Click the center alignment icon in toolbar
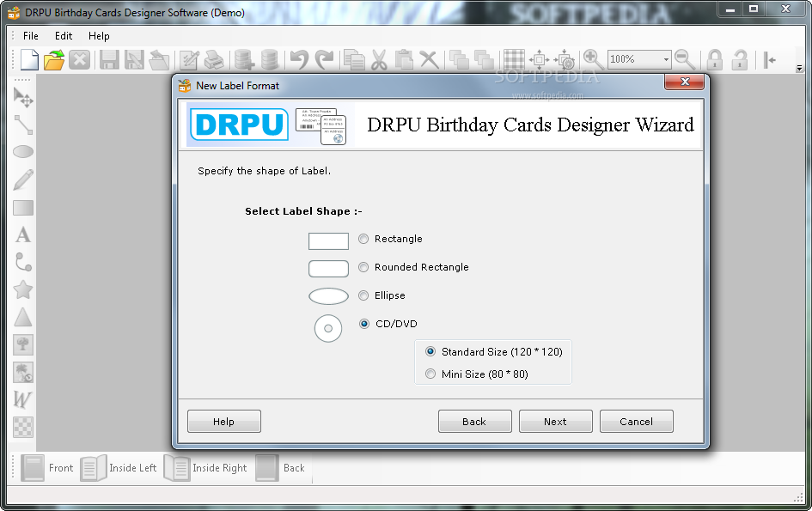The height and width of the screenshot is (511, 812). point(539,59)
